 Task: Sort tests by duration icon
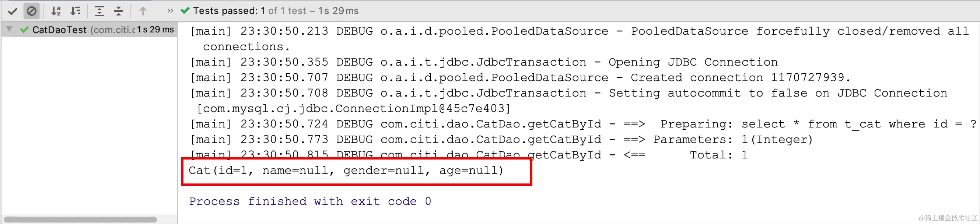point(76,11)
